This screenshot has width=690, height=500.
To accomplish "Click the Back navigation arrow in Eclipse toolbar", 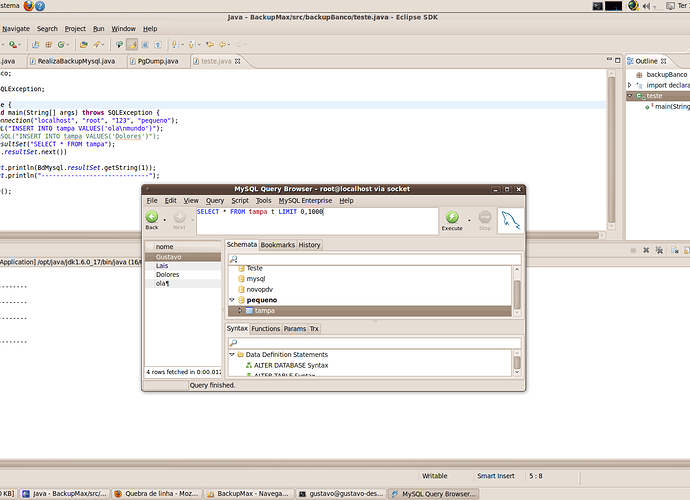I will [x=223, y=44].
